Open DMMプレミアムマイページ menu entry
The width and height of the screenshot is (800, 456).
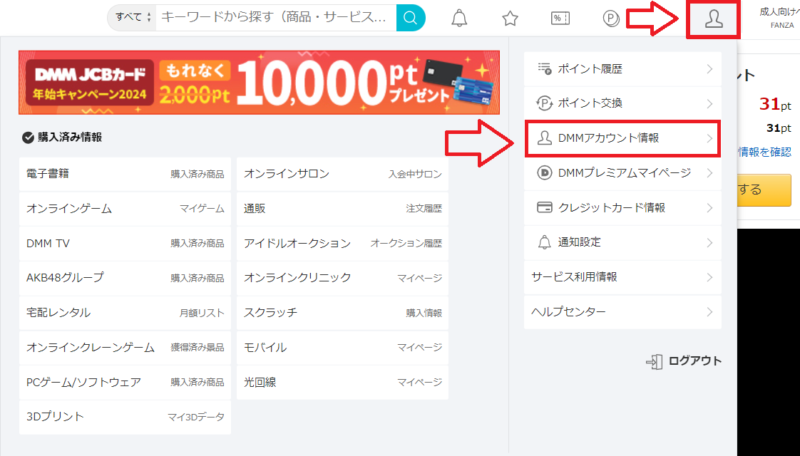(622, 173)
